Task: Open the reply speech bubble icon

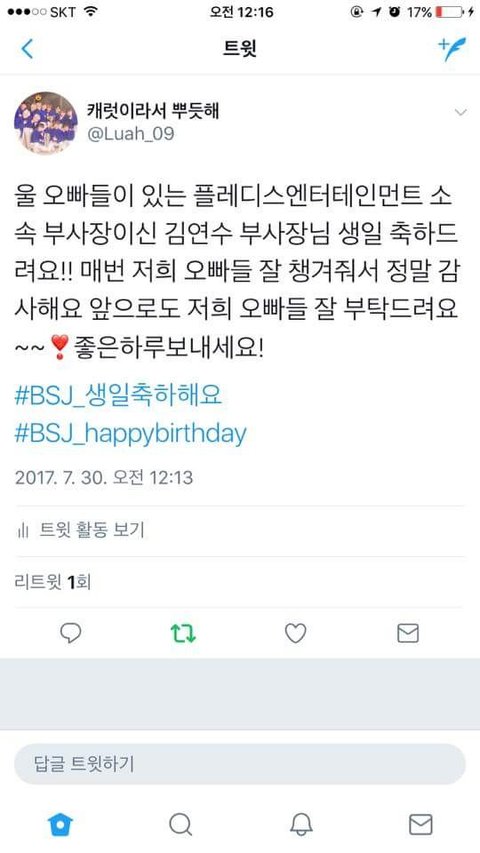Action: 71,633
